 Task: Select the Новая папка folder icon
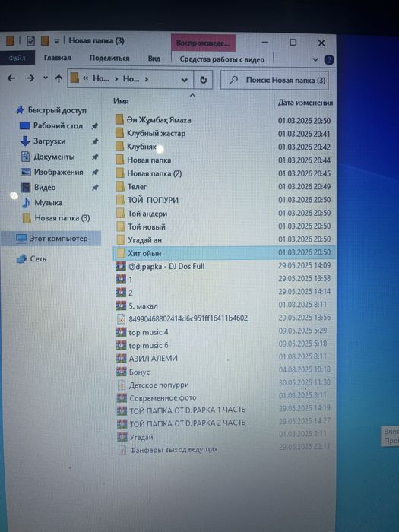(119, 160)
